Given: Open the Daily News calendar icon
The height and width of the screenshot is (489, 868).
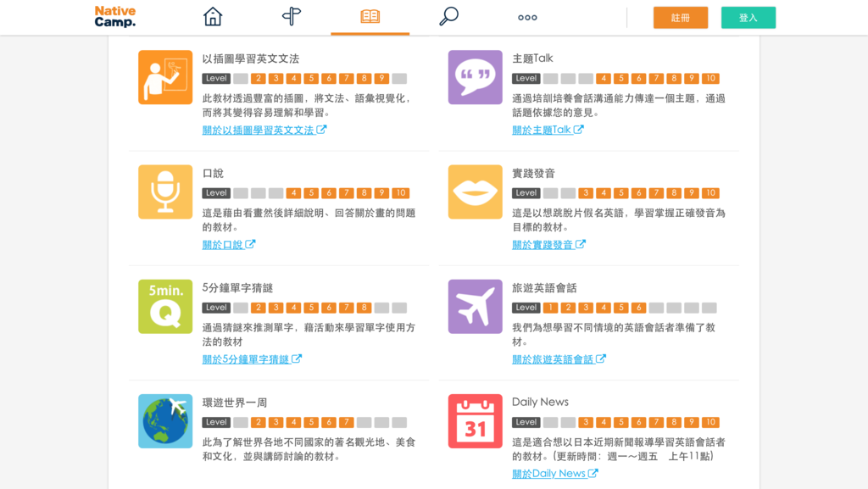Looking at the screenshot, I should [475, 421].
